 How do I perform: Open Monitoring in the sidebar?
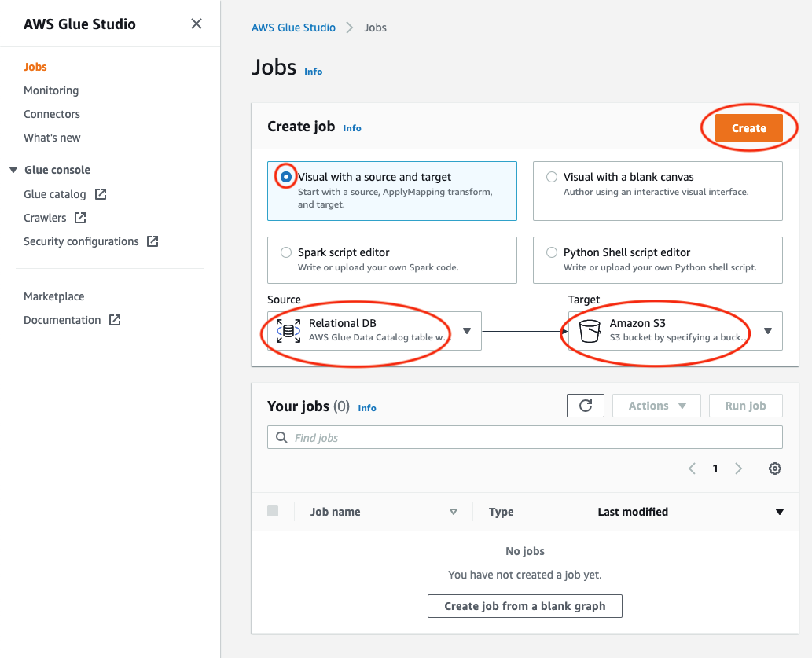point(51,90)
